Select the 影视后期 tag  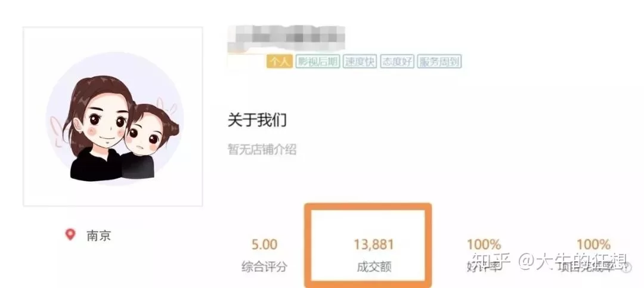click(317, 61)
